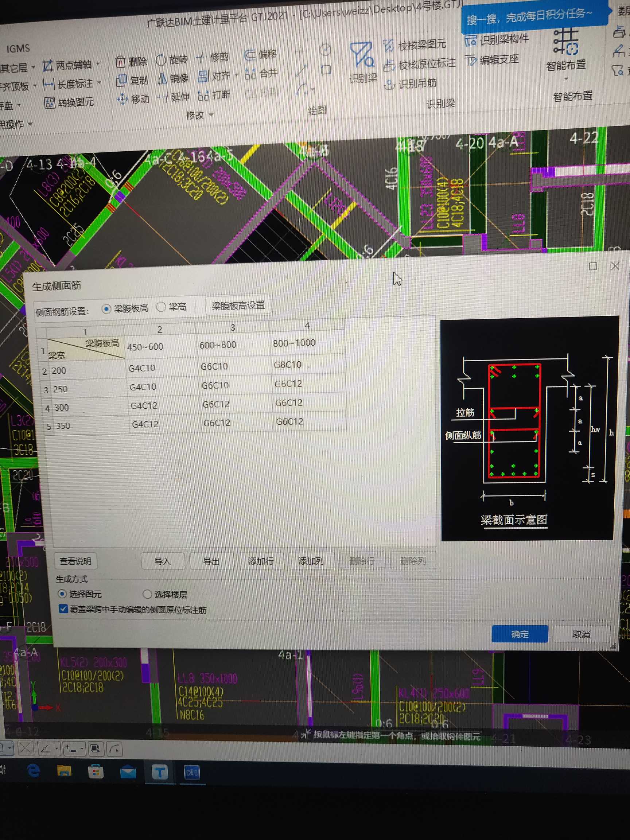
Task: Click 识别梁构件 in the ribbon
Action: [x=497, y=39]
